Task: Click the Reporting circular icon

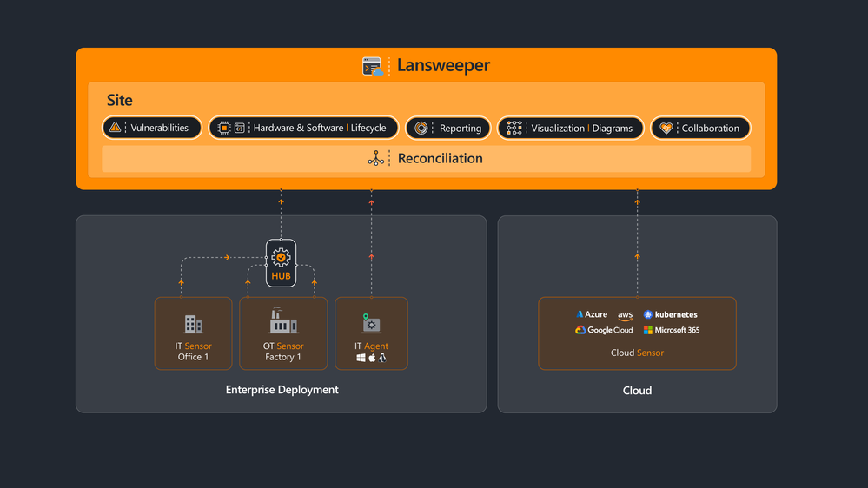Action: (x=421, y=128)
